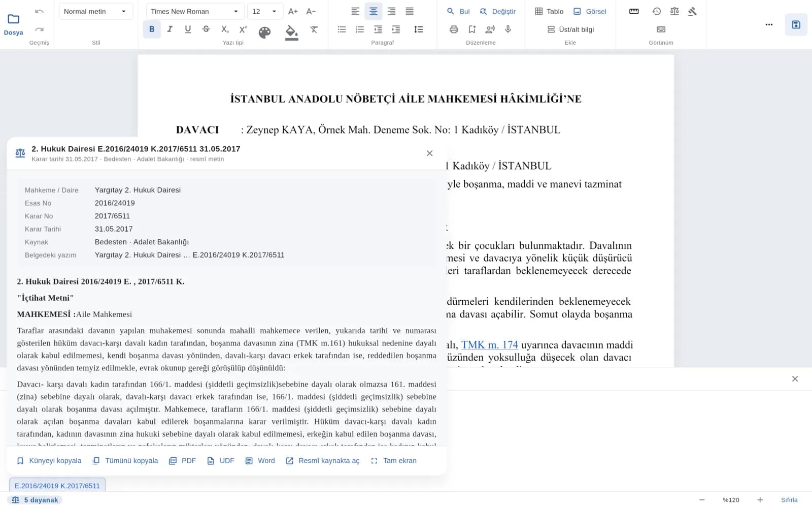Open Resmî kaynakta aç link

pos(323,461)
